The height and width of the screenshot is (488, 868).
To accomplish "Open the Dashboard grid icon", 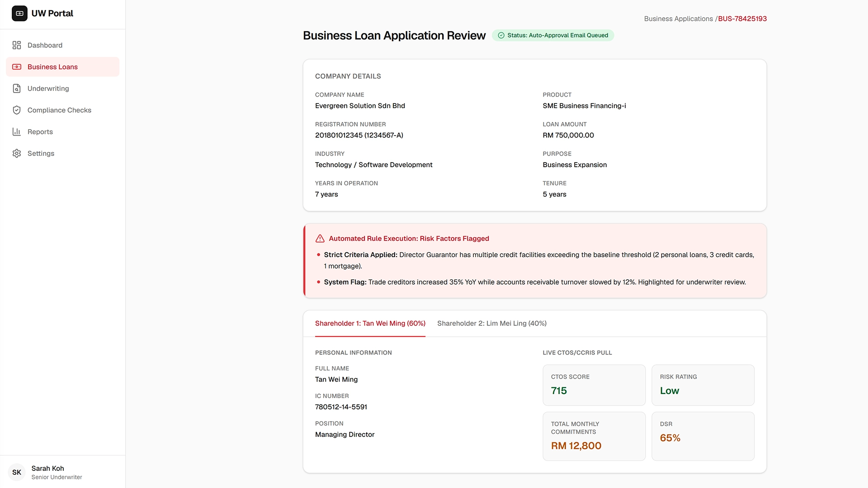I will [17, 45].
